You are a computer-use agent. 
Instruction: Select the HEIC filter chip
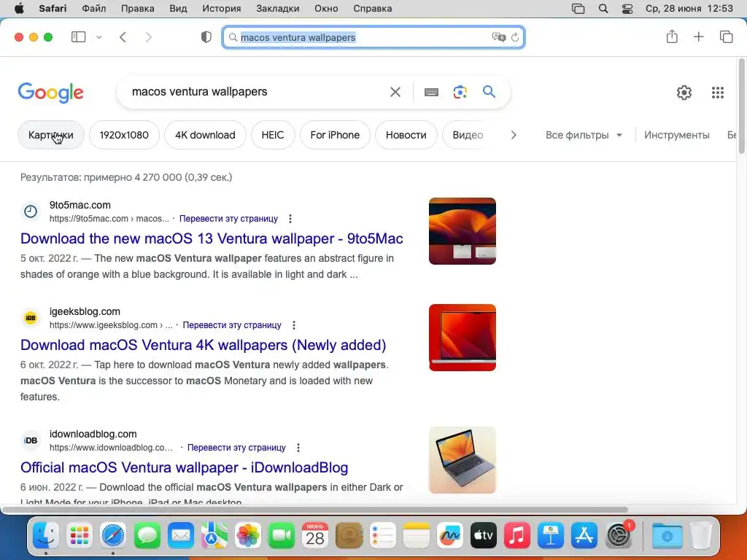[x=273, y=135]
